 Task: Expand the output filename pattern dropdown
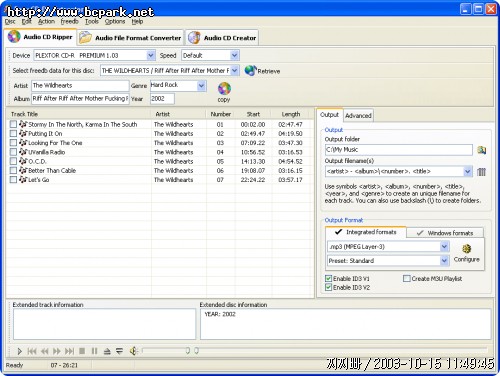tap(468, 172)
